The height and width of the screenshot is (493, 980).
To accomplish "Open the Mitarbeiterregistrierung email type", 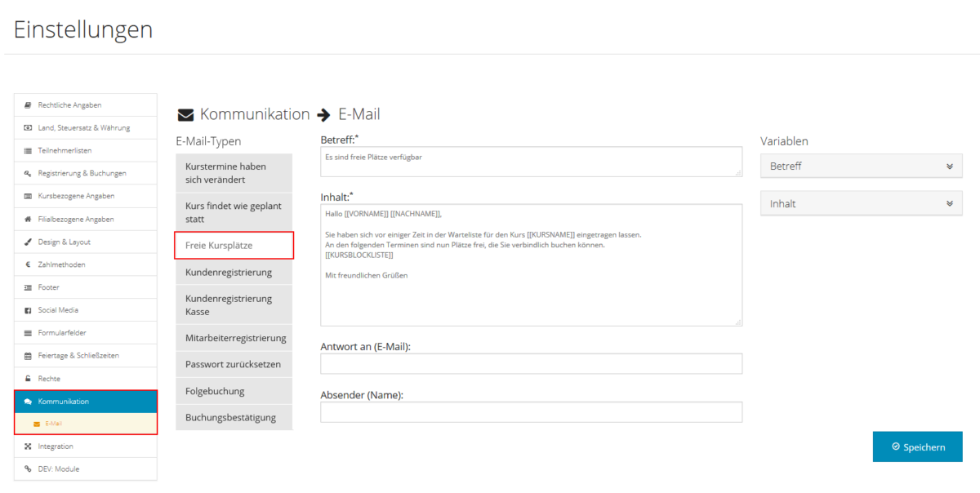I will (234, 338).
